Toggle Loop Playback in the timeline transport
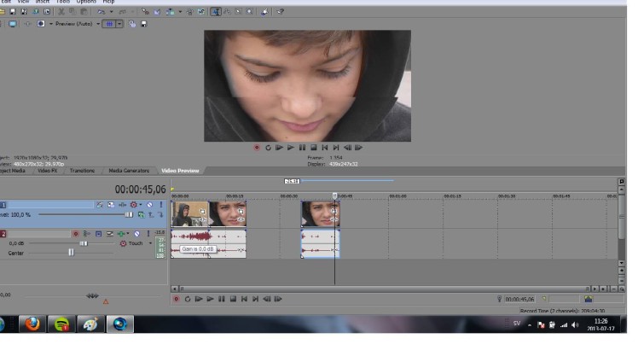The width and height of the screenshot is (644, 362). click(188, 299)
